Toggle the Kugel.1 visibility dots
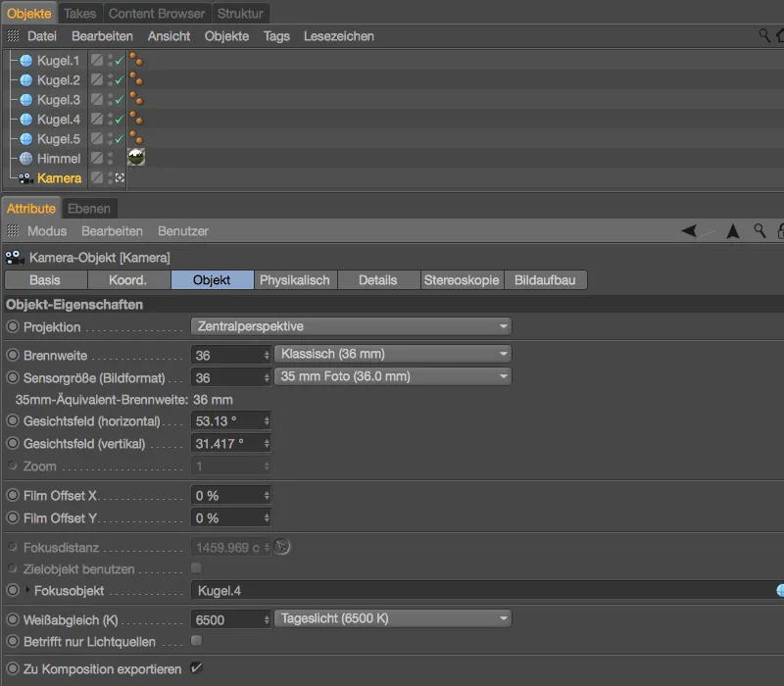Viewport: 784px width, 686px height. [110, 61]
